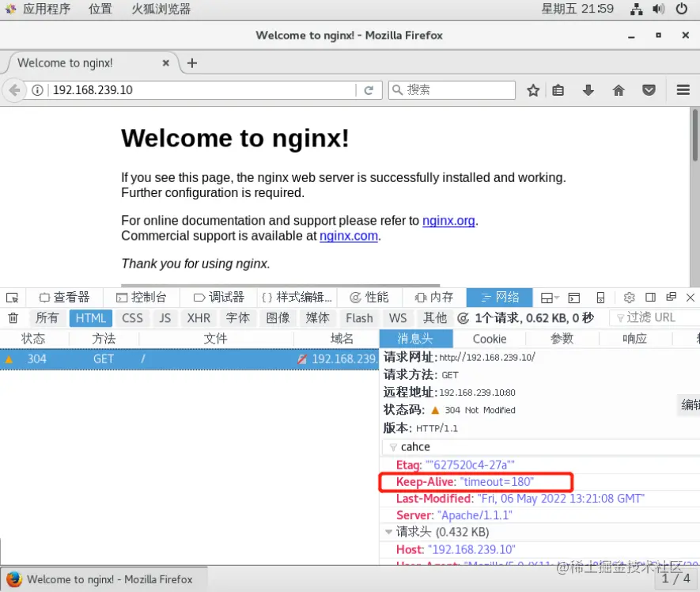700x592 pixels.
Task: Click the network status icon in top bar
Action: 636,9
